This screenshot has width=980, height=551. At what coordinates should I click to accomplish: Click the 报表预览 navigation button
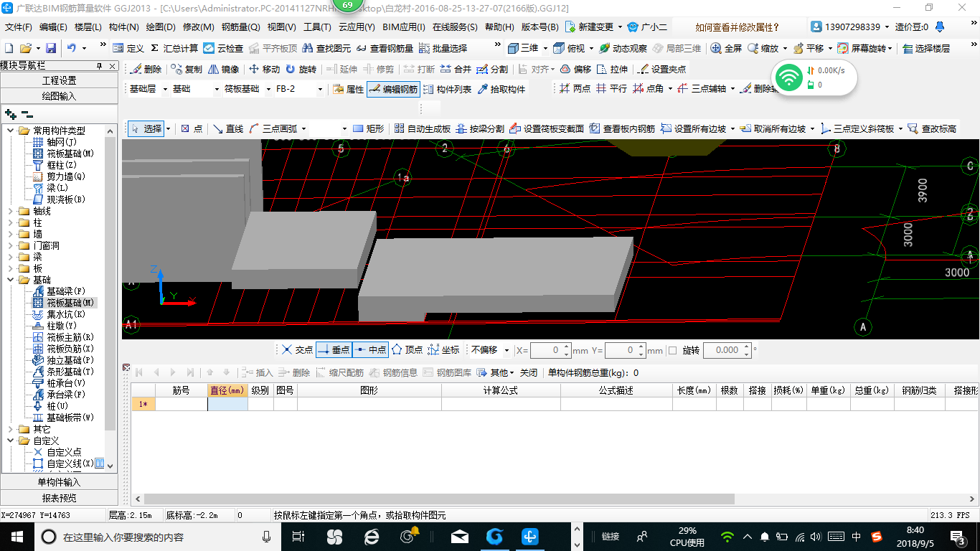[59, 498]
